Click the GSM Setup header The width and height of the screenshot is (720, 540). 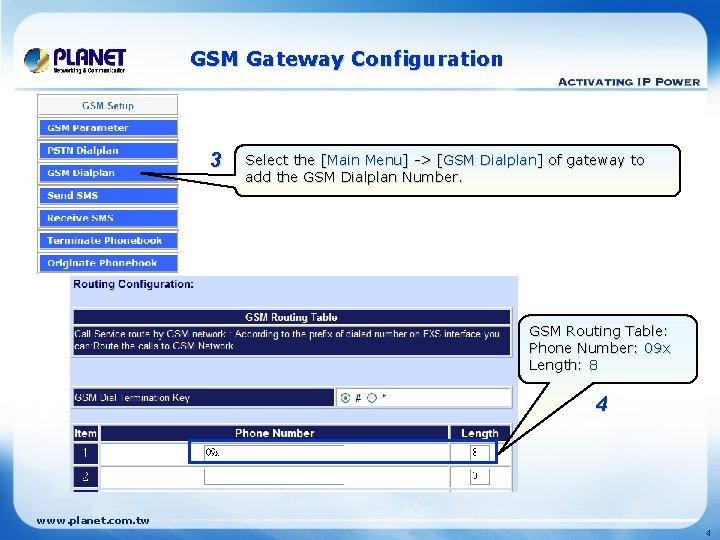108,105
